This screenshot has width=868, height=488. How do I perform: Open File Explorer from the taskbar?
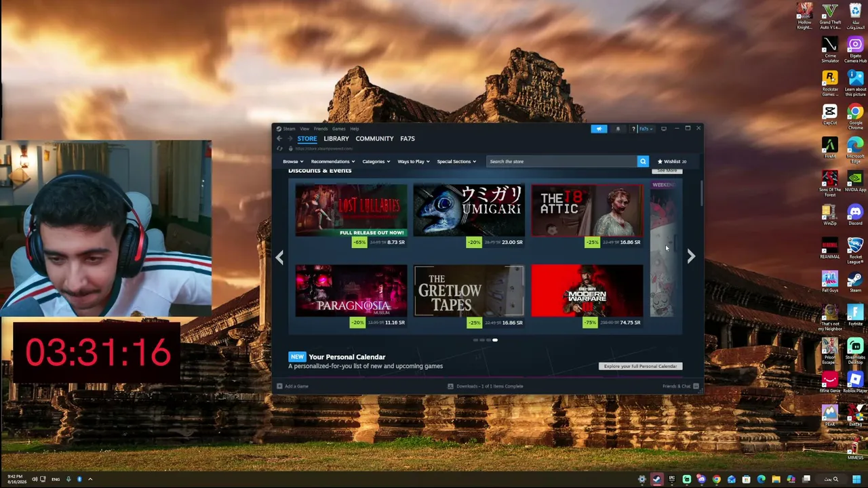click(x=776, y=480)
